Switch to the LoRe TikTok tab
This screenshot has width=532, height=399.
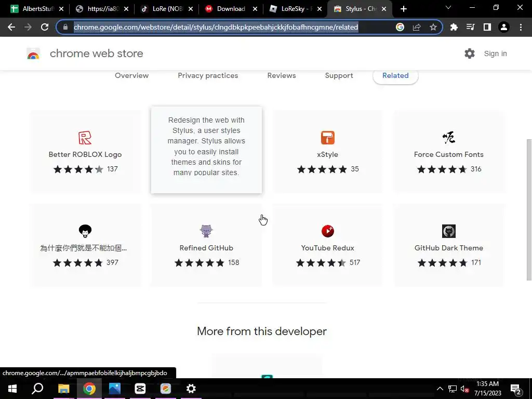click(166, 9)
